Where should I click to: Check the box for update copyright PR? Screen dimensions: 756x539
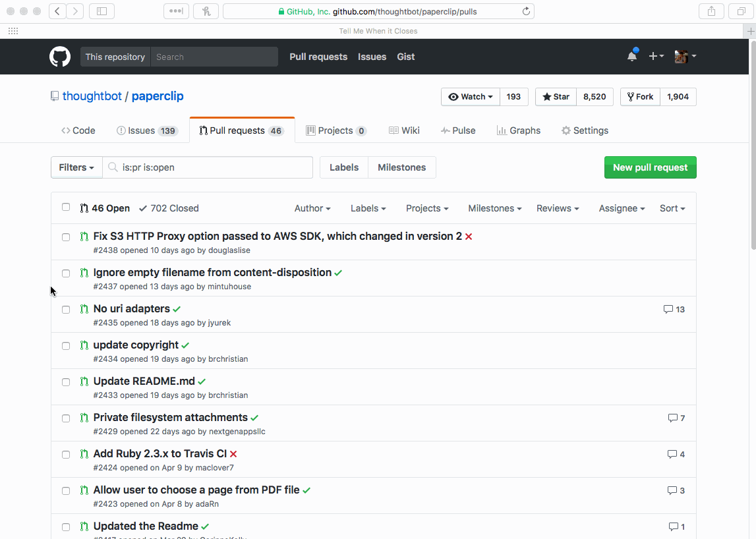(66, 346)
